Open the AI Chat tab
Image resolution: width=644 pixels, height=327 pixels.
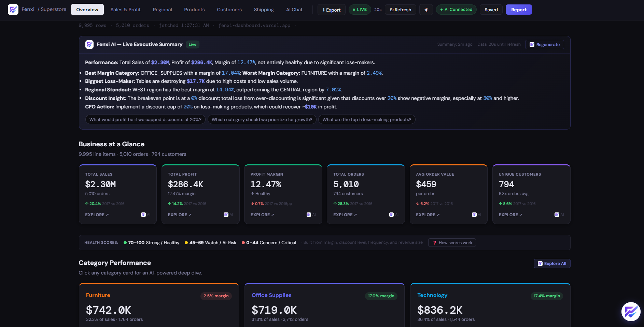pos(294,9)
